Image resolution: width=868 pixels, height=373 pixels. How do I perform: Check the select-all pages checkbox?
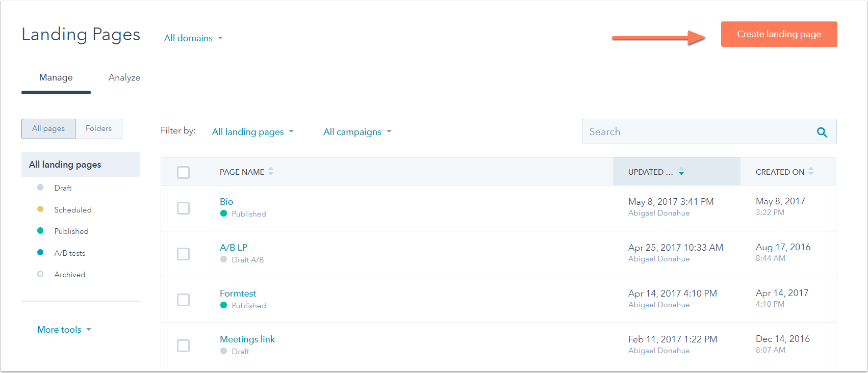[183, 172]
